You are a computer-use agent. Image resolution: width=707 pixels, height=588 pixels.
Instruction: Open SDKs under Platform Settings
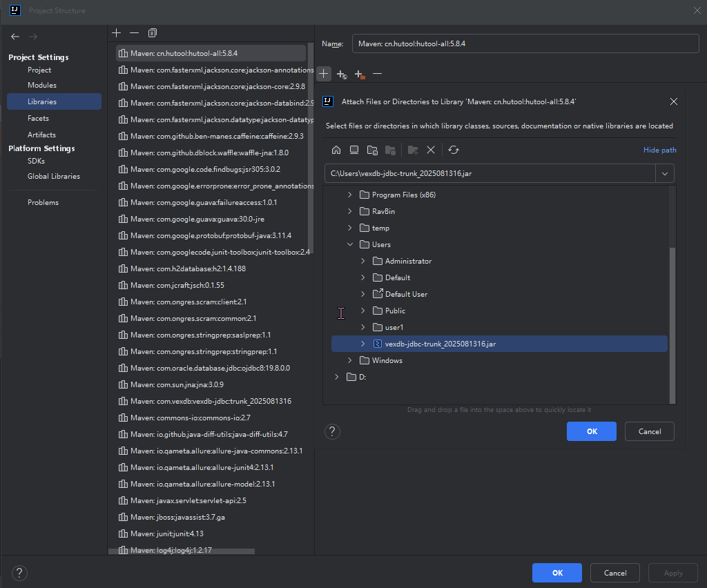click(x=36, y=161)
